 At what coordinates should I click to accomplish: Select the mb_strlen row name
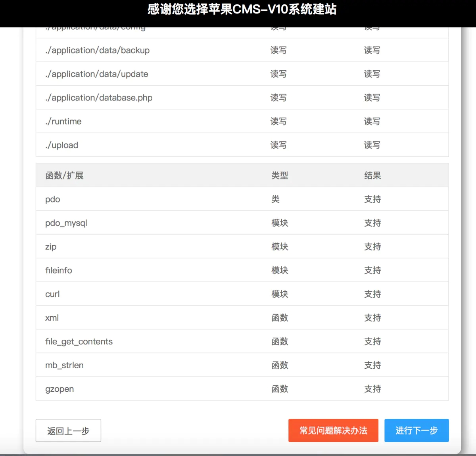coord(64,366)
